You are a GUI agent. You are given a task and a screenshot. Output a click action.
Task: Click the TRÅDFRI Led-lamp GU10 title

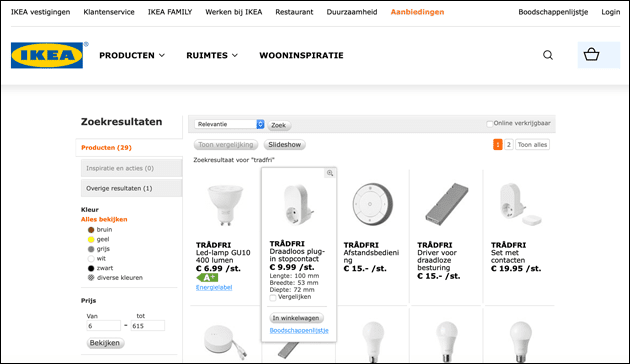pos(223,253)
